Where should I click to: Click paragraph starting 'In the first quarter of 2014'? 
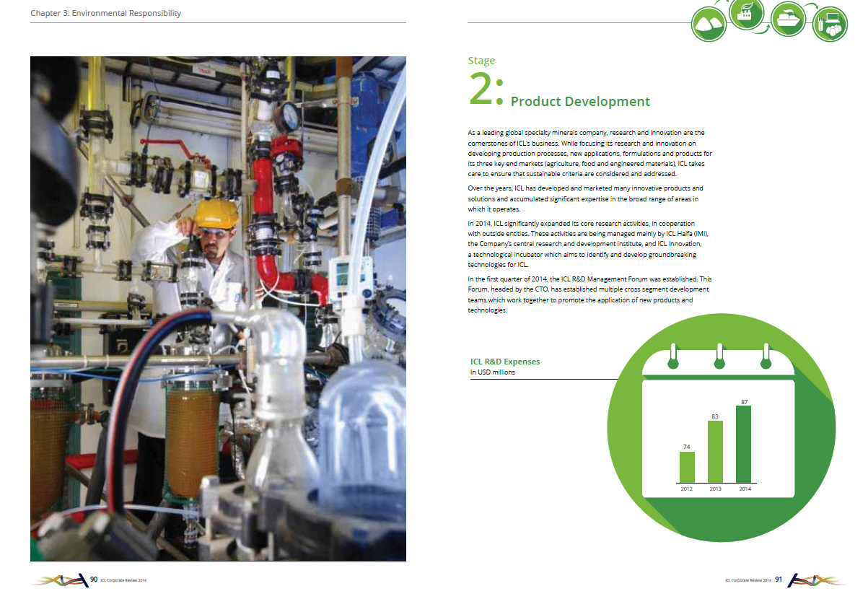pos(589,294)
